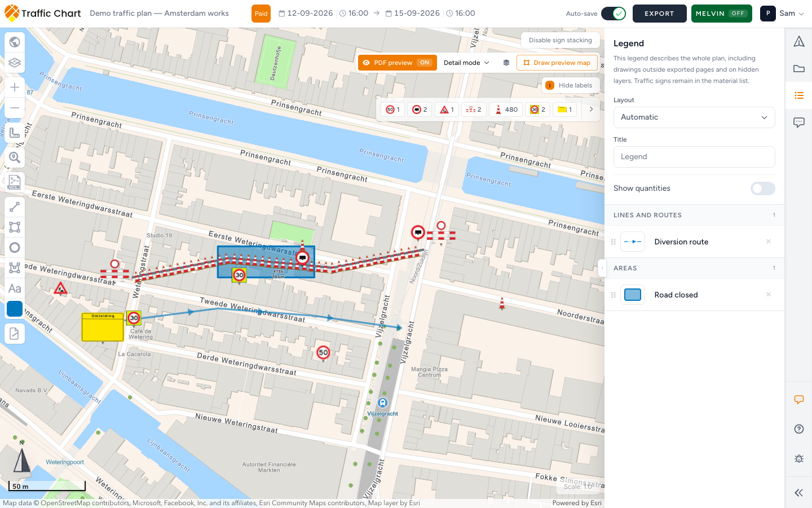
Task: Expand material list with right chevron
Action: click(x=591, y=110)
